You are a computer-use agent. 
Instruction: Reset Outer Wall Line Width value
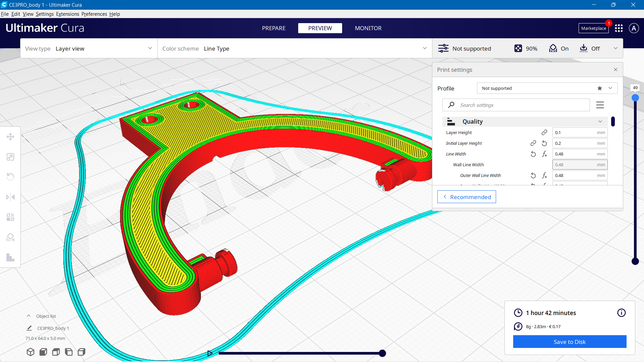(x=533, y=176)
